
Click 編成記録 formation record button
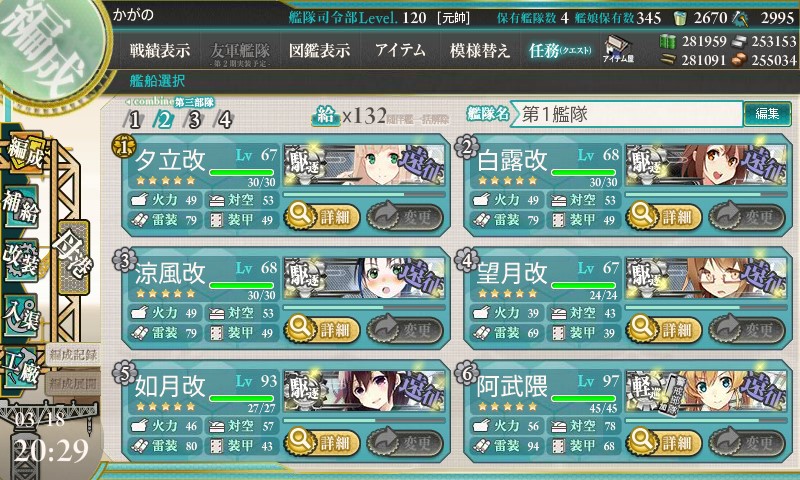click(73, 355)
